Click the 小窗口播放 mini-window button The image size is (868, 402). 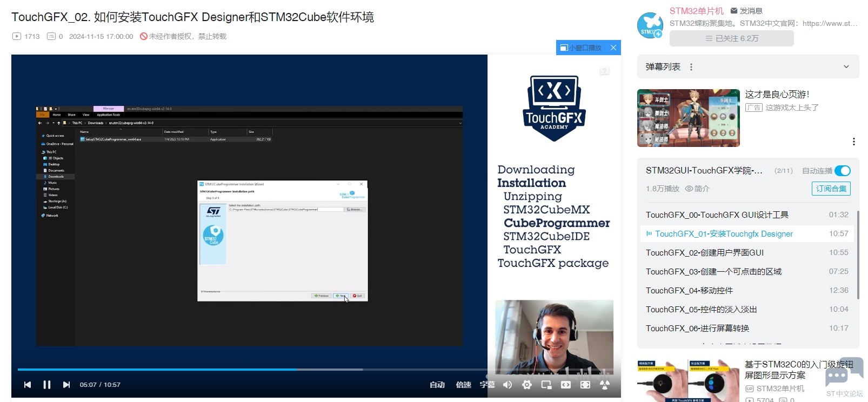pos(581,48)
